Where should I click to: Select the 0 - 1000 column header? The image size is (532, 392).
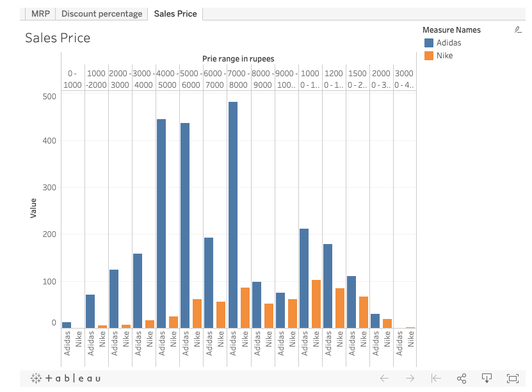pos(72,79)
